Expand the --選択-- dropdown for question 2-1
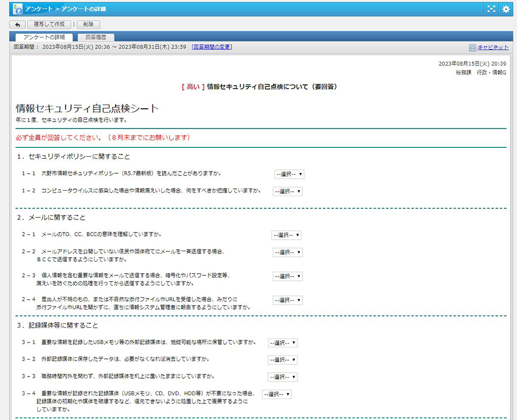Image resolution: width=517 pixels, height=420 pixels. click(288, 235)
